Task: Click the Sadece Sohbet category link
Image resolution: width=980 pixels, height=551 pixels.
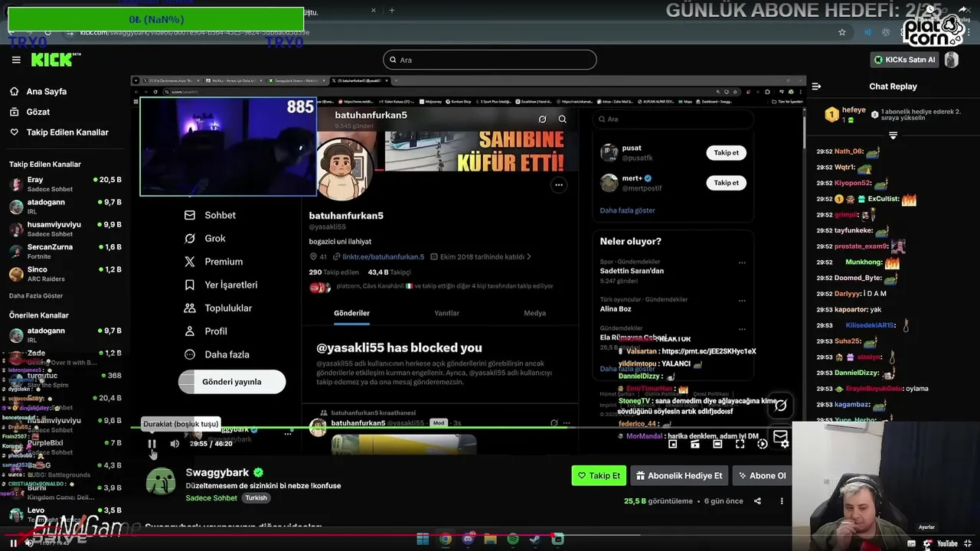Action: 211,497
